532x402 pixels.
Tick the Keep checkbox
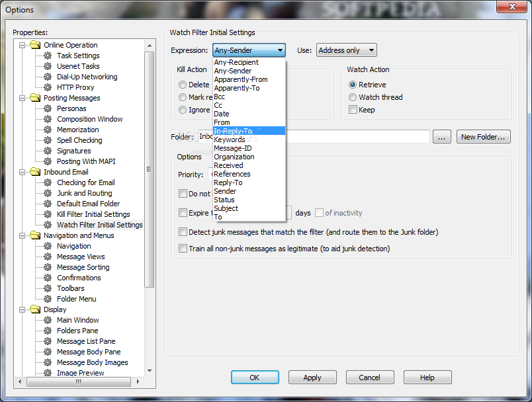coord(353,110)
